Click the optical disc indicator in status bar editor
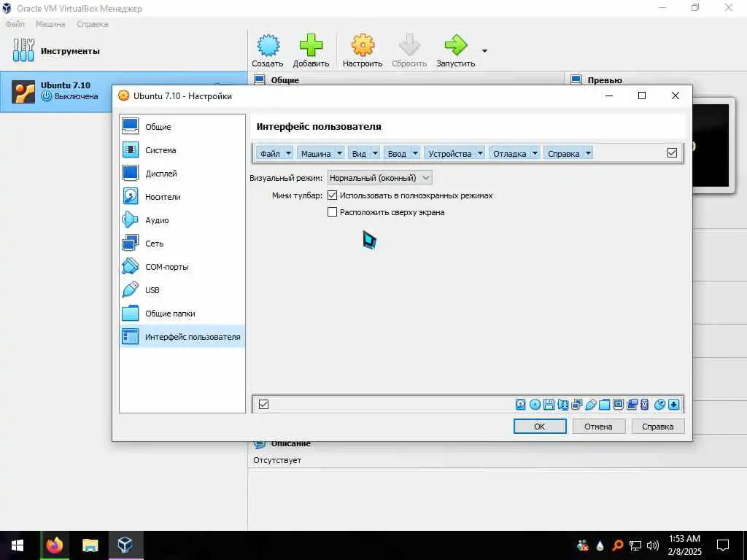Viewport: 747px width, 560px height. [535, 404]
